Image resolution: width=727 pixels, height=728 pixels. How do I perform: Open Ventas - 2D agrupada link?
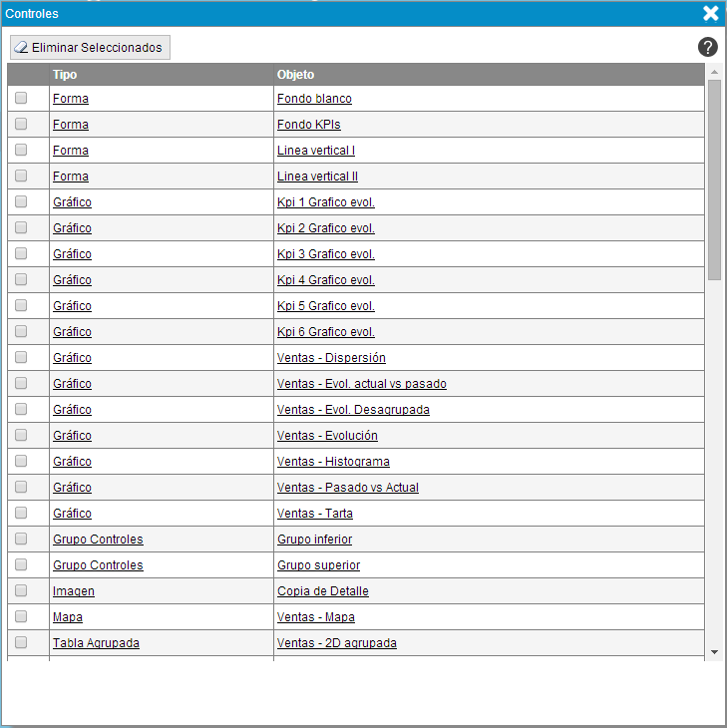(x=336, y=643)
